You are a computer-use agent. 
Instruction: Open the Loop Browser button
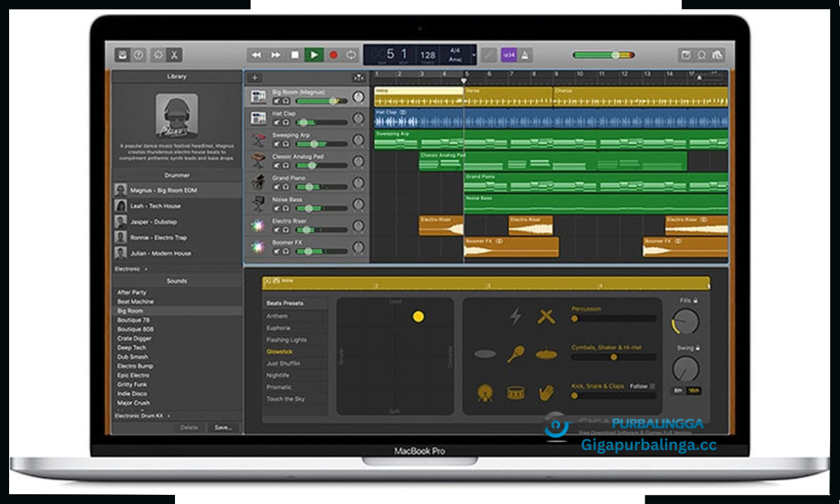pos(701,55)
